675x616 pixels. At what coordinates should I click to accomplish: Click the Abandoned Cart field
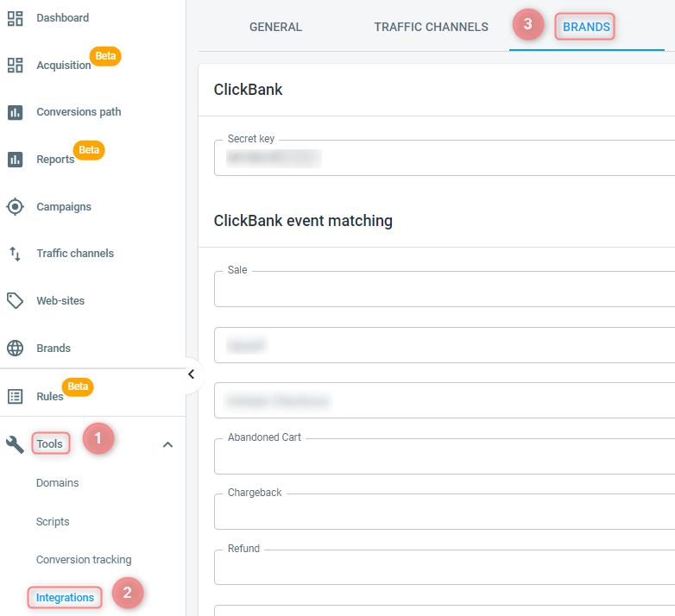pyautogui.click(x=445, y=456)
